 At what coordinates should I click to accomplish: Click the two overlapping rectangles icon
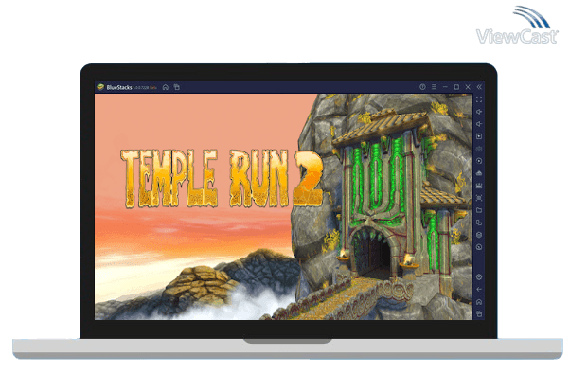point(479,223)
